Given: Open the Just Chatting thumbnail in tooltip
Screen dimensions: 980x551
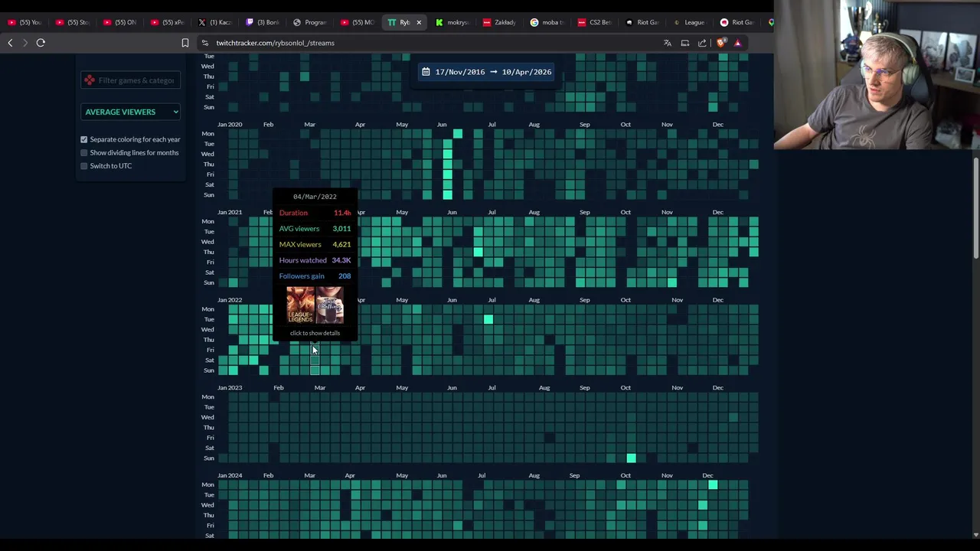Looking at the screenshot, I should (x=329, y=305).
